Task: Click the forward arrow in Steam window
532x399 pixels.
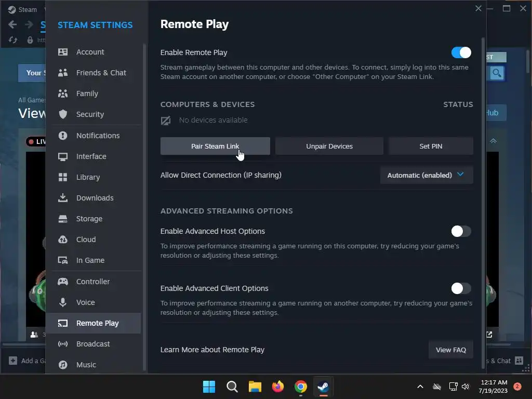Action: click(x=29, y=24)
